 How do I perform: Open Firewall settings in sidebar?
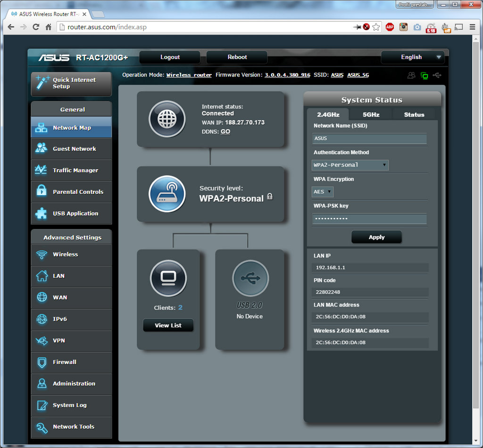[x=71, y=362]
